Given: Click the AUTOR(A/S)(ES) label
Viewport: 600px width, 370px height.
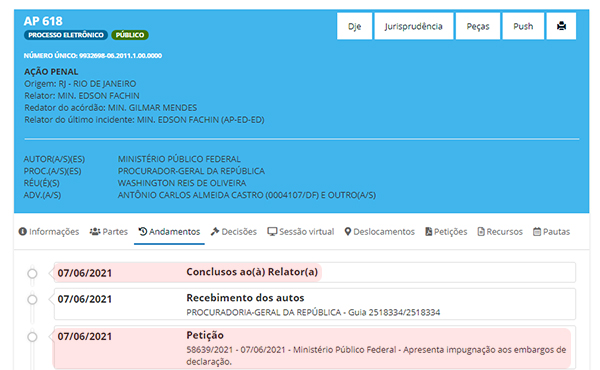Looking at the screenshot, I should (54, 159).
